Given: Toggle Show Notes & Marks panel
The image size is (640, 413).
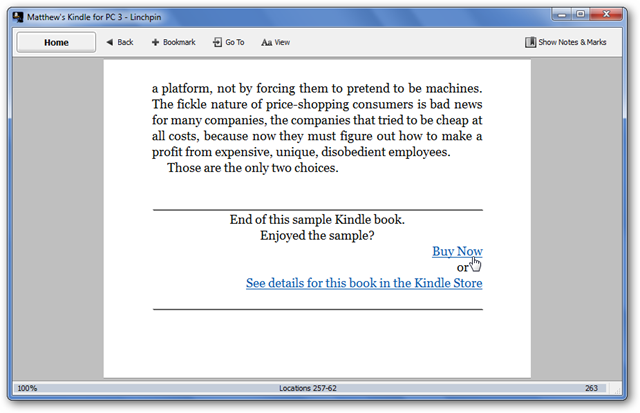Looking at the screenshot, I should pos(566,42).
